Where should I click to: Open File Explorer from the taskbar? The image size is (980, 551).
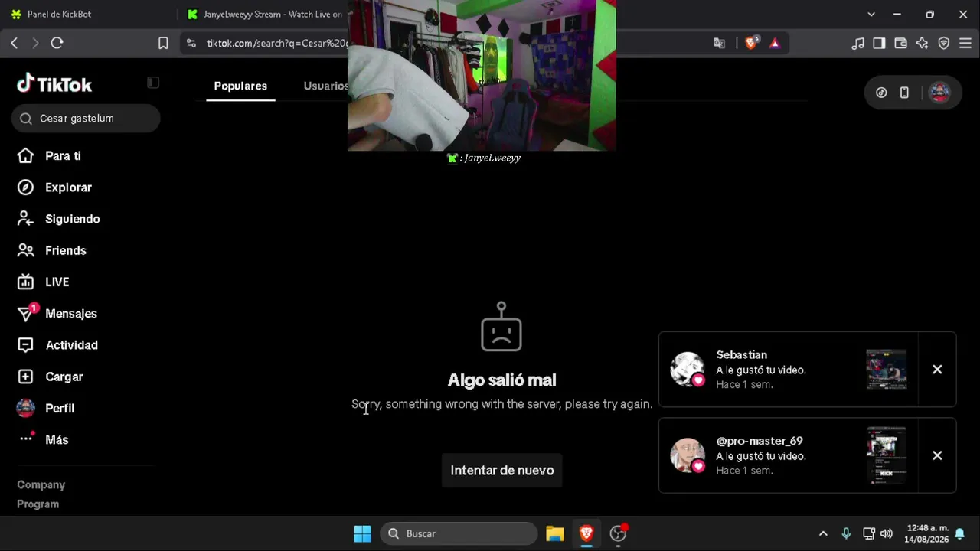click(555, 533)
